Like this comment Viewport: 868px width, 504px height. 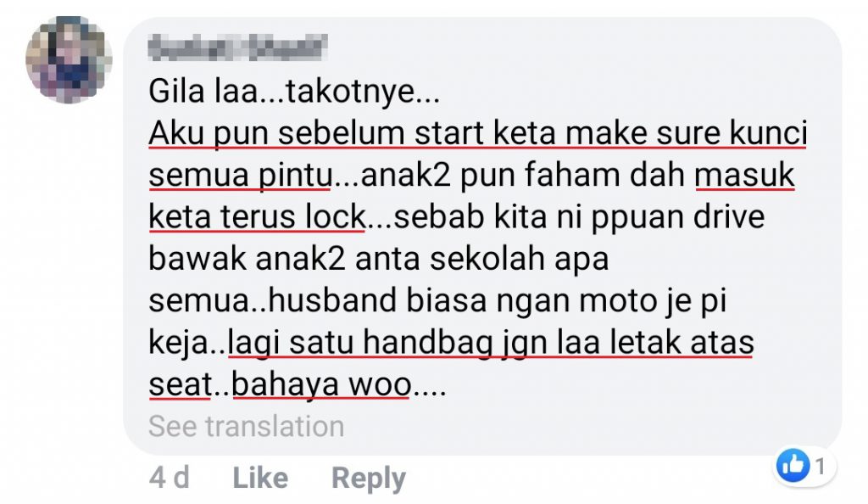[260, 478]
